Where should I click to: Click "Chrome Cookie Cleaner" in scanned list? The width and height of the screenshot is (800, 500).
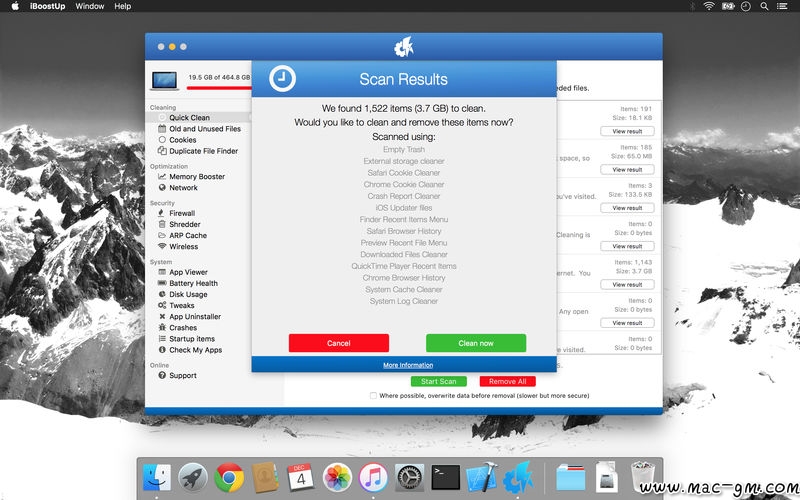click(404, 184)
